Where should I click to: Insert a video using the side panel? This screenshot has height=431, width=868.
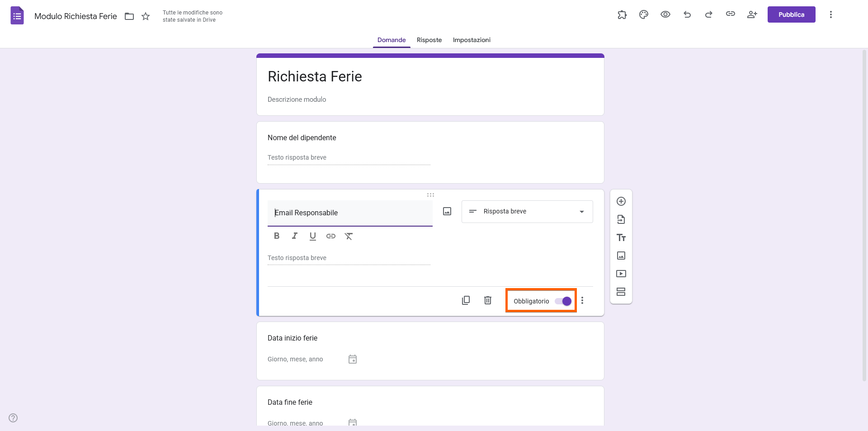pos(621,274)
